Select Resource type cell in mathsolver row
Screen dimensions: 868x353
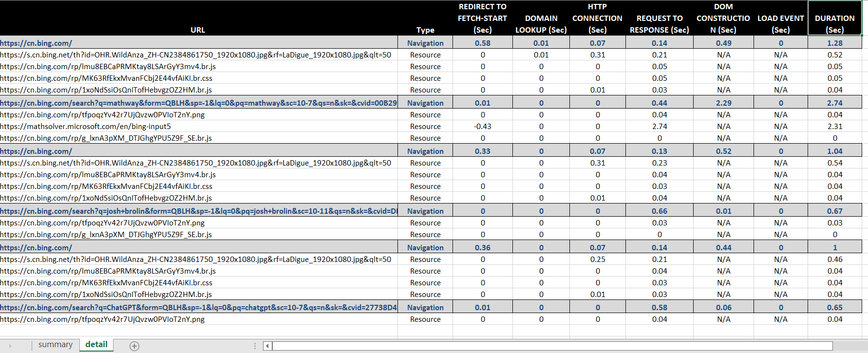click(x=425, y=127)
